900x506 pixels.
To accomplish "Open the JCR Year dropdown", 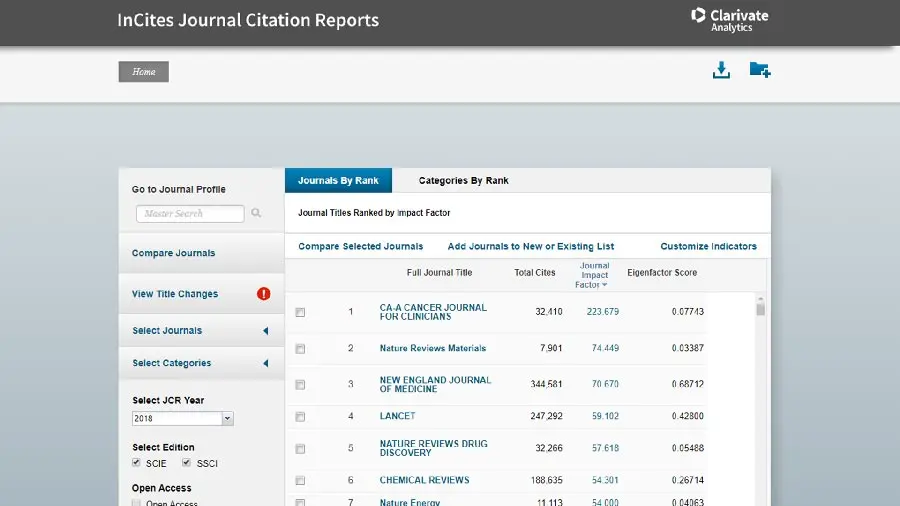I will tap(227, 419).
